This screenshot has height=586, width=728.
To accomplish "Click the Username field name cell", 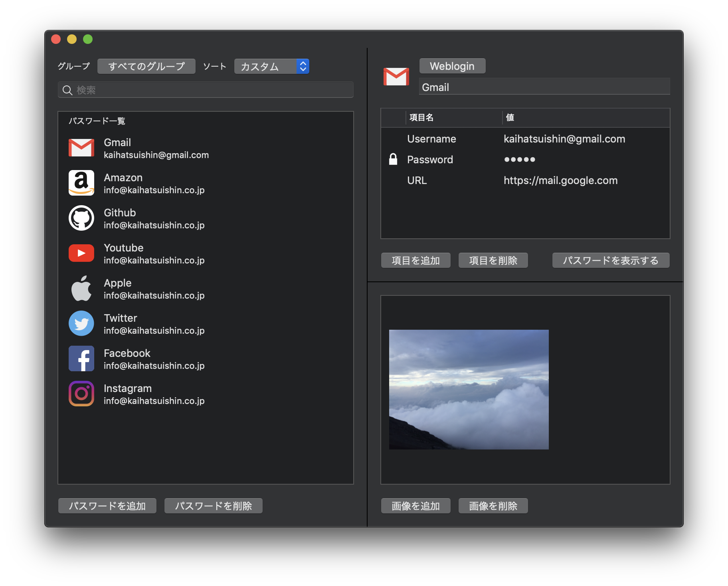I will [431, 139].
